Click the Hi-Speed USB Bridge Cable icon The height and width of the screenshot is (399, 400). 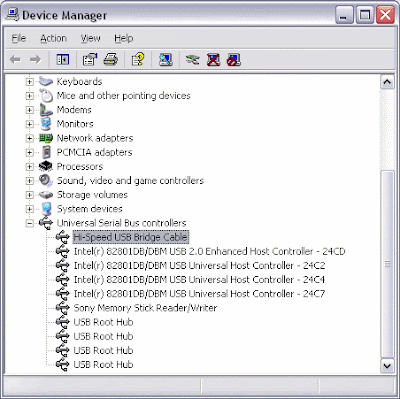[x=63, y=237]
